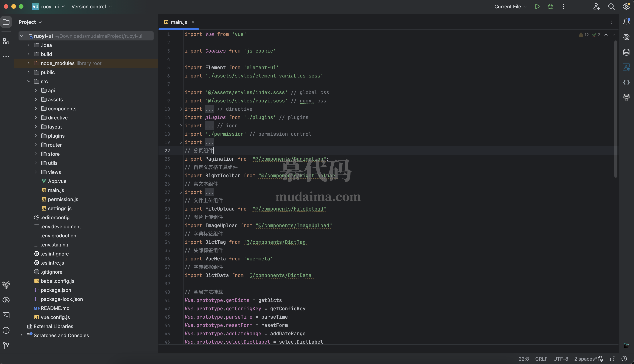Collapse the src folder
Viewport: 634px width, 364px height.
click(x=29, y=81)
